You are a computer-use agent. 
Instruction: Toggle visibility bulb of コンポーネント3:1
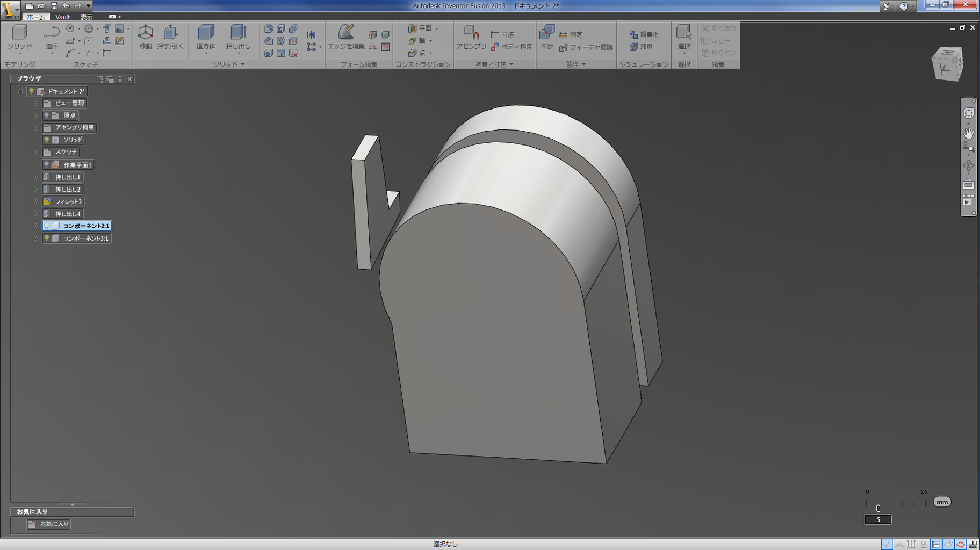(47, 238)
